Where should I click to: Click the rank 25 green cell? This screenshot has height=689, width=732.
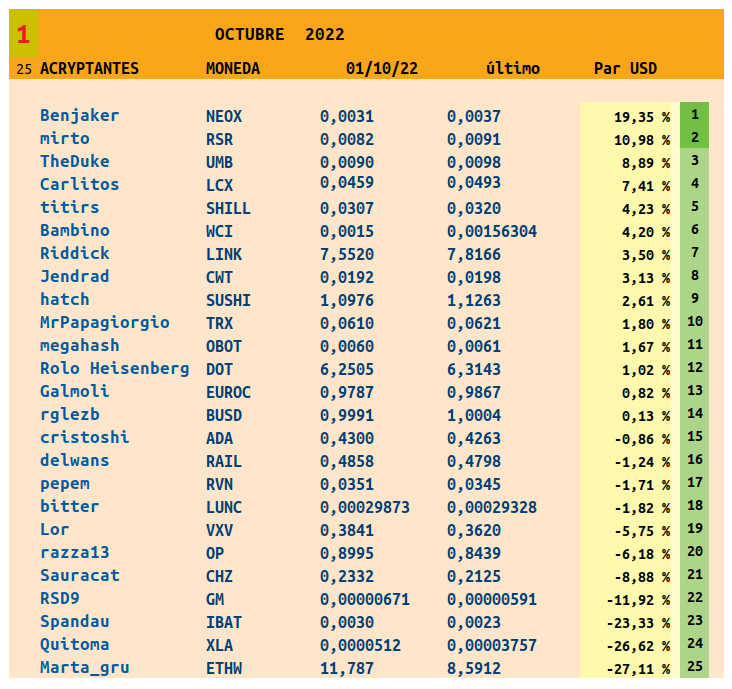pos(694,667)
